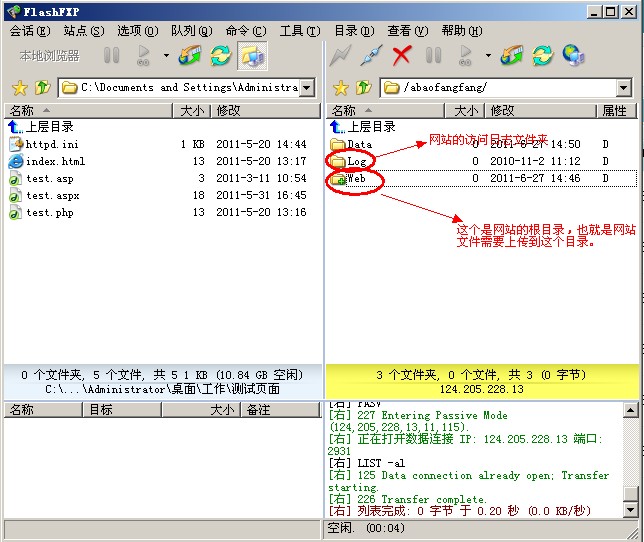
Task: Click the local transfer queue icon
Action: pos(190,56)
